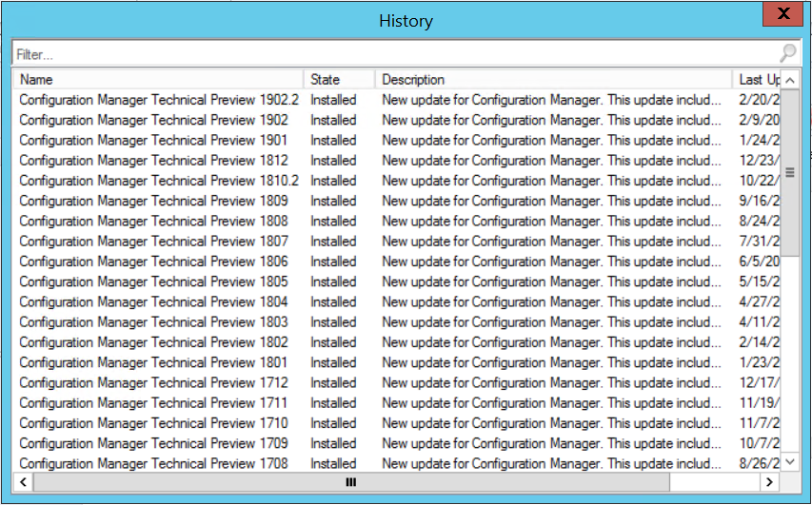Click the description of Preview 1809 row
This screenshot has width=812, height=505.
551,201
